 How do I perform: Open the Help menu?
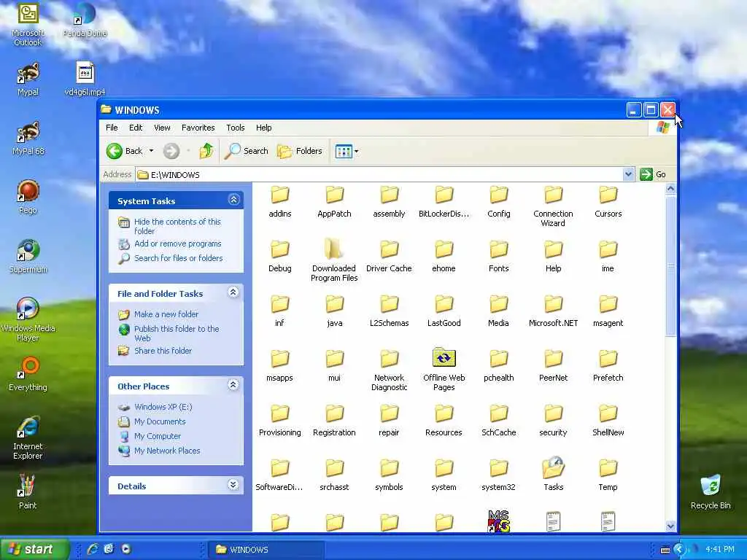(263, 128)
